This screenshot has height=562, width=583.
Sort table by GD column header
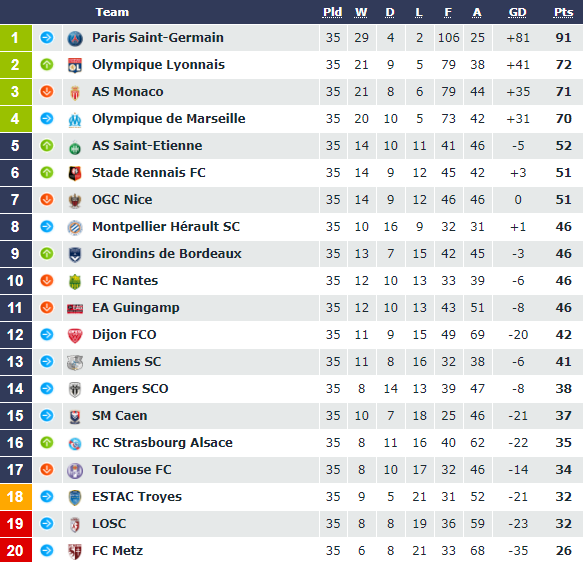[x=518, y=12]
